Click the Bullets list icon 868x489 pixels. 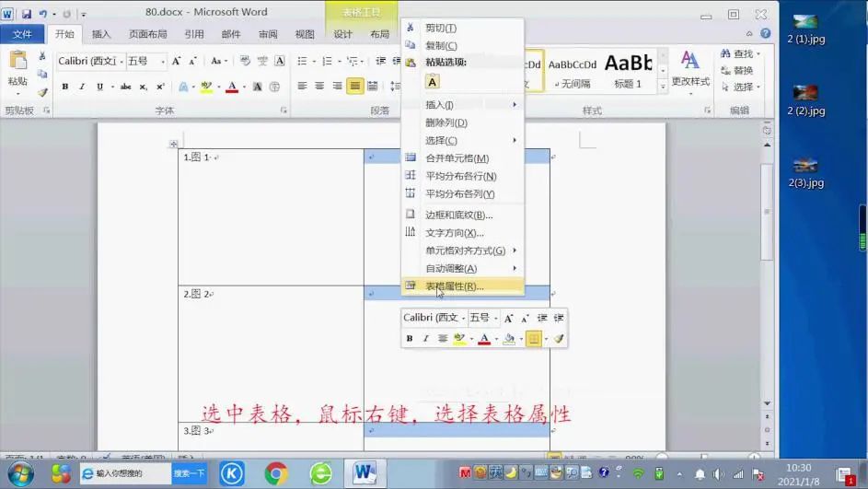302,61
